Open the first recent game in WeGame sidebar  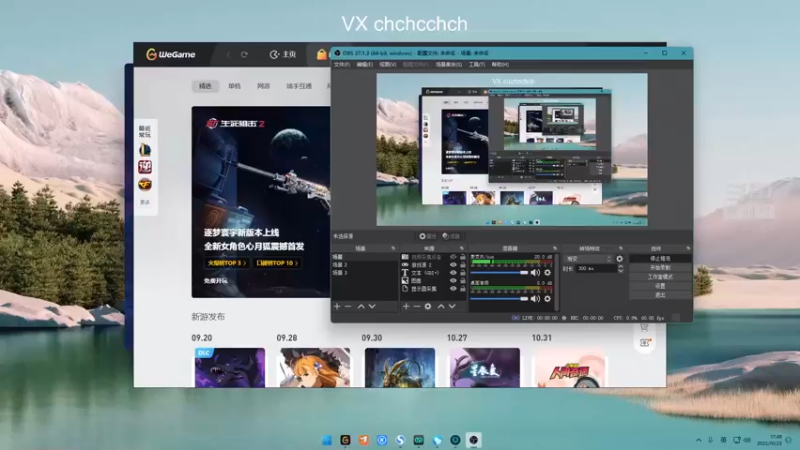(x=145, y=149)
